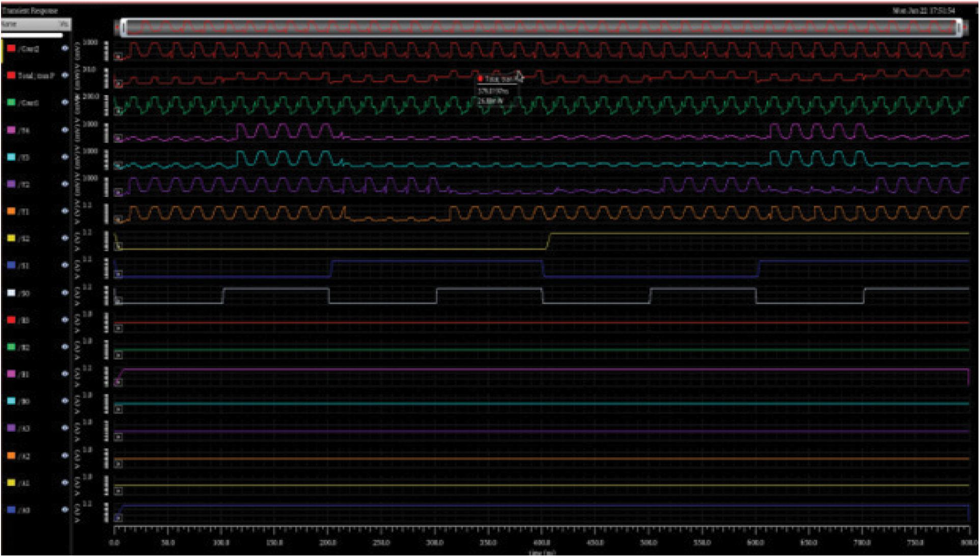Click the Transient Response window title
This screenshot has height=557, width=980.
pos(30,10)
